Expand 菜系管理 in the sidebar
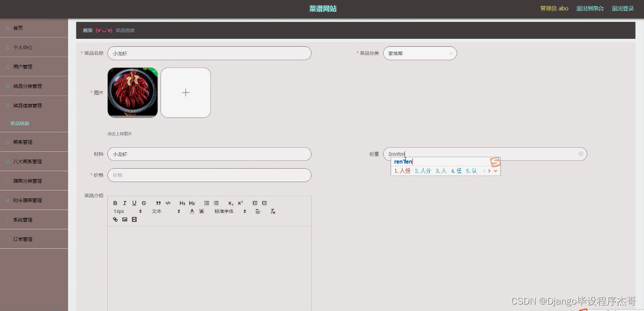This screenshot has height=311, width=644. pyautogui.click(x=34, y=142)
